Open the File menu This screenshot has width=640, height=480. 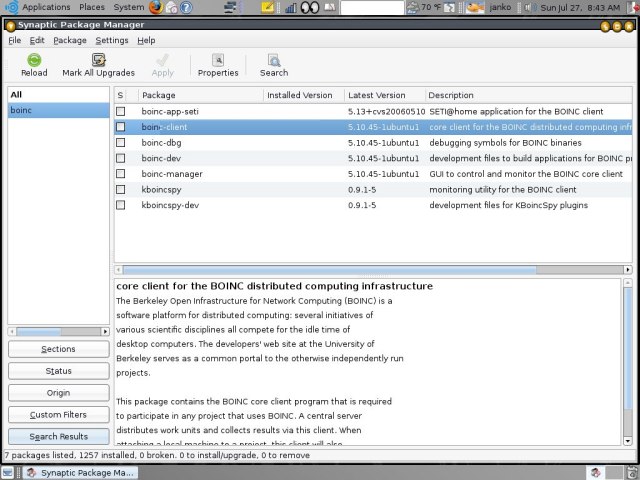15,40
